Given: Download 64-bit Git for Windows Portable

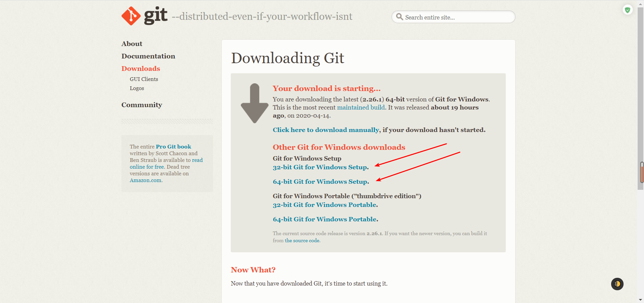Looking at the screenshot, I should 325,219.
